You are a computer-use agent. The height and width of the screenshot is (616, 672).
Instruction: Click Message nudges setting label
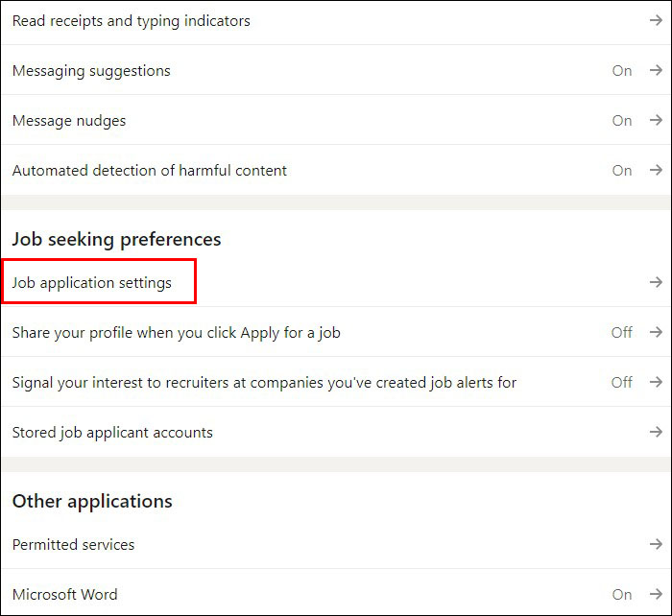click(69, 121)
